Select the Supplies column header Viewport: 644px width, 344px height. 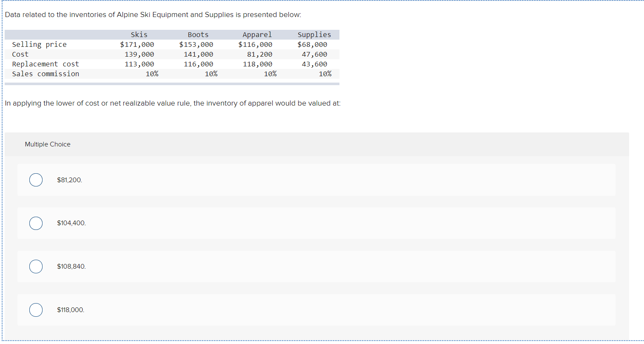click(x=314, y=34)
